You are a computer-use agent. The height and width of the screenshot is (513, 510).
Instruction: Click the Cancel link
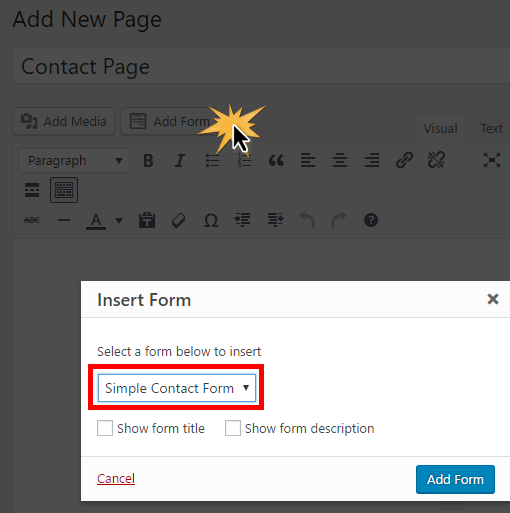(x=116, y=479)
